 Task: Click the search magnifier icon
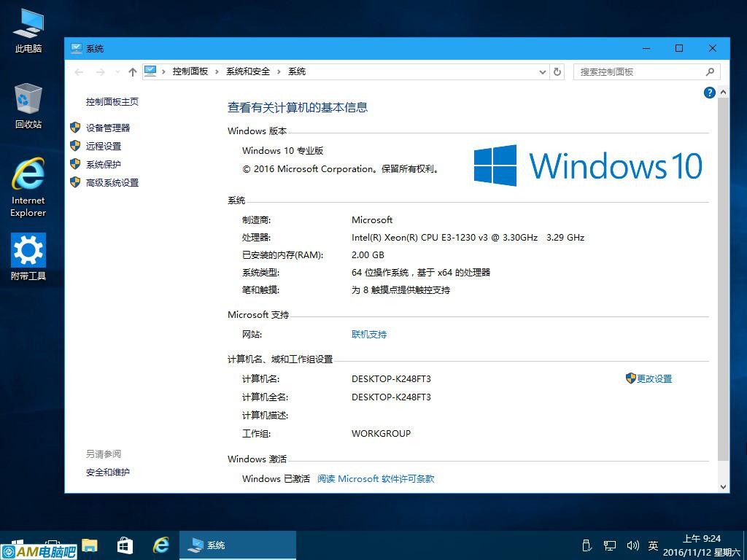coord(710,72)
